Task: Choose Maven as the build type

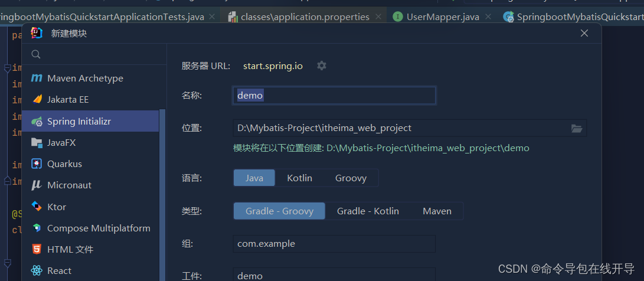Action: pyautogui.click(x=437, y=211)
